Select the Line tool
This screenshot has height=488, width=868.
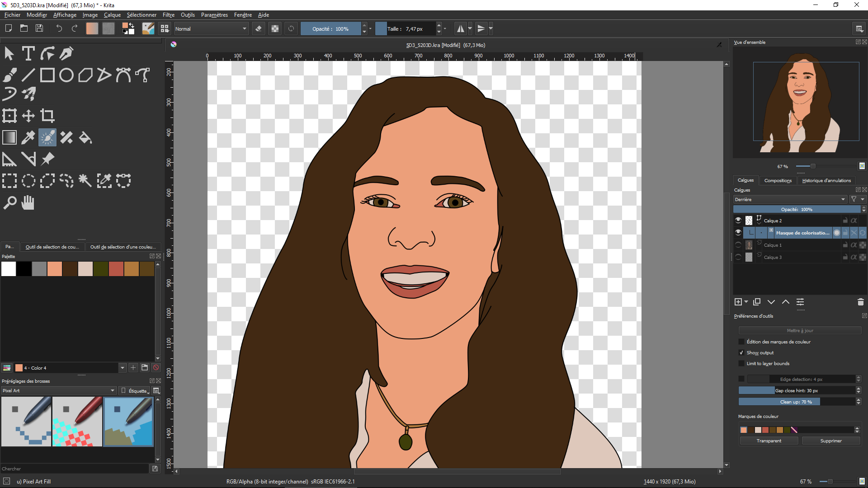pyautogui.click(x=28, y=75)
